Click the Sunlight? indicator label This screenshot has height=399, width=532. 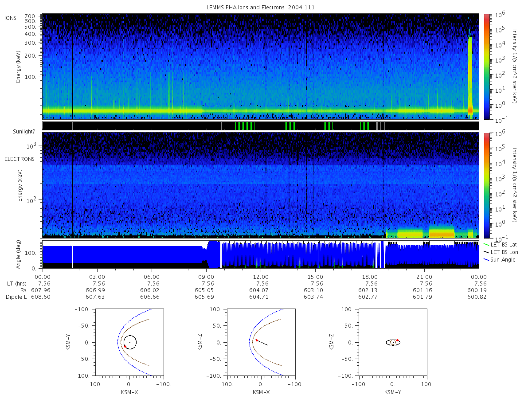[x=24, y=132]
